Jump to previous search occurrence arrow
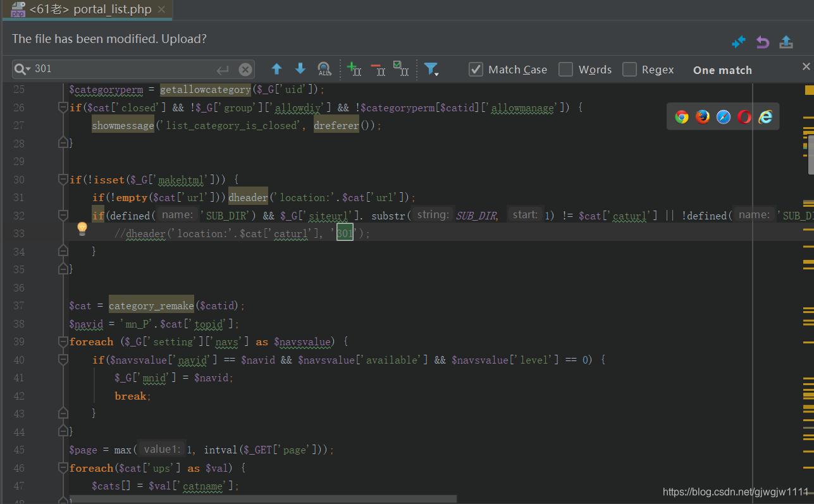Image resolution: width=814 pixels, height=504 pixels. tap(276, 69)
